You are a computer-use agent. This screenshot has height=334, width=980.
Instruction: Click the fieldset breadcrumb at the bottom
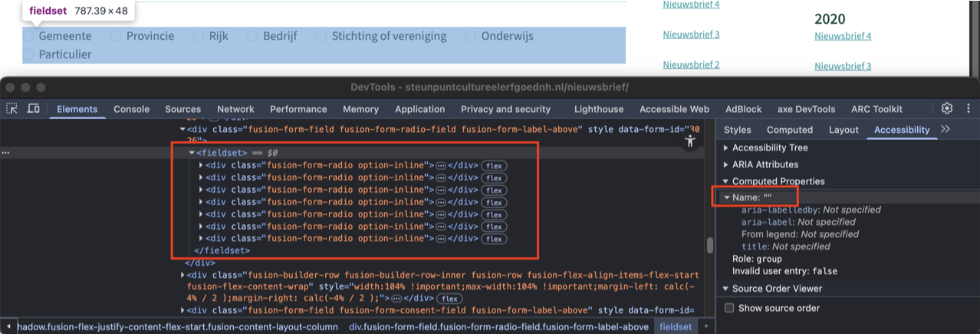coord(675,326)
